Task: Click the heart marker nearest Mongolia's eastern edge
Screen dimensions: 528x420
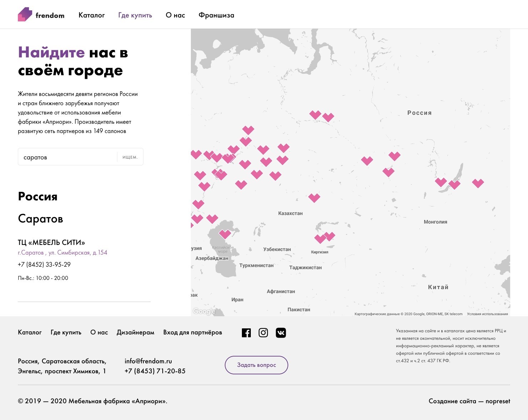Action: (x=478, y=183)
